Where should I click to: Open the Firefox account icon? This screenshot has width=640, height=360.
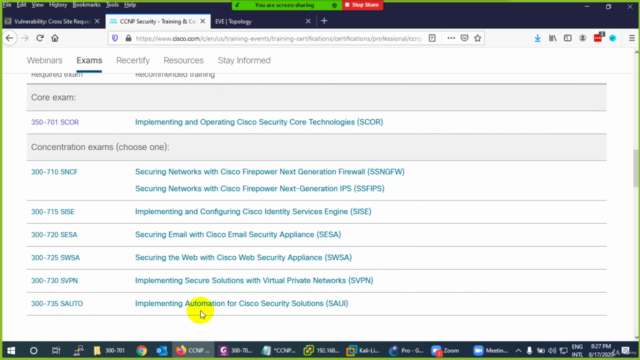[582, 38]
